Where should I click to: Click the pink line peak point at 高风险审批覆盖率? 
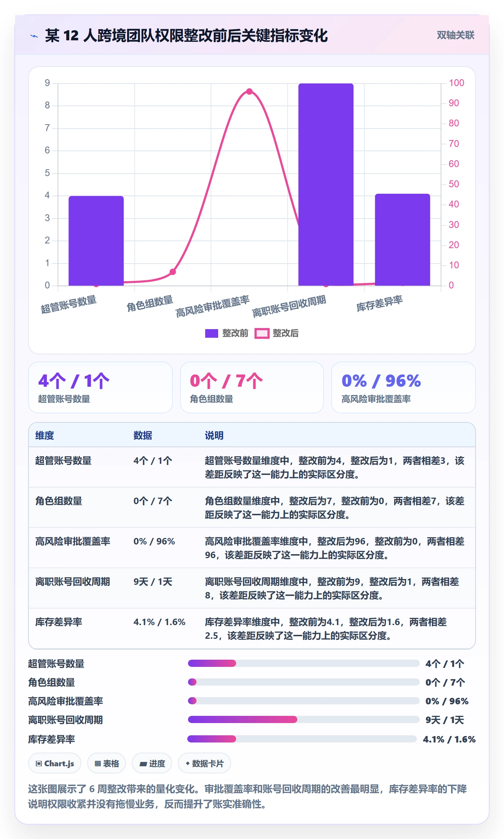coord(249,91)
